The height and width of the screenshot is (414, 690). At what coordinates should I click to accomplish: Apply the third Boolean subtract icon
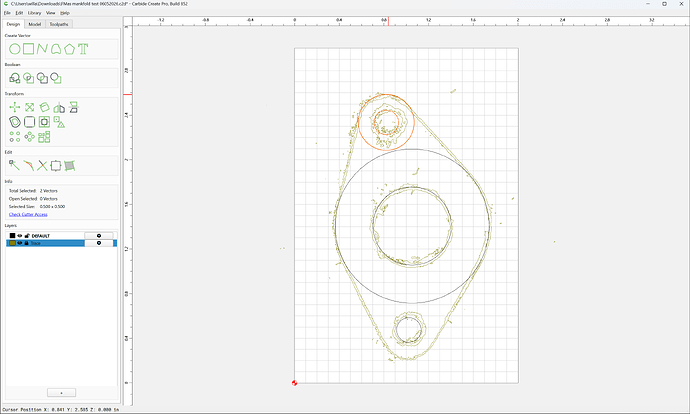[x=42, y=78]
